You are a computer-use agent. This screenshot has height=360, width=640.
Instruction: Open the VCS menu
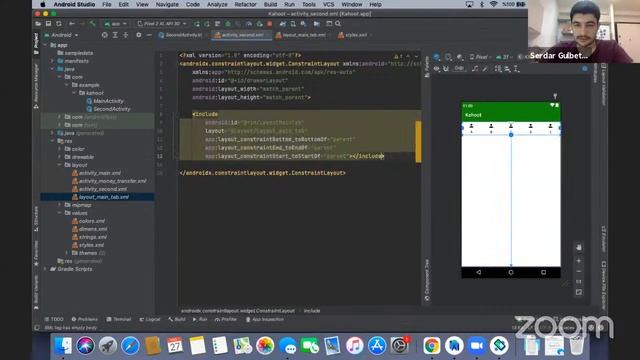[x=329, y=4]
